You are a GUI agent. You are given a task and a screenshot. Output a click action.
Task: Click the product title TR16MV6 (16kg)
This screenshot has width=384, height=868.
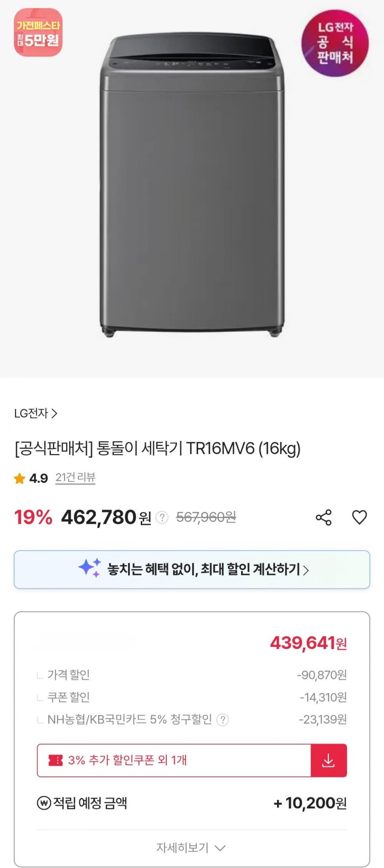pos(157,448)
